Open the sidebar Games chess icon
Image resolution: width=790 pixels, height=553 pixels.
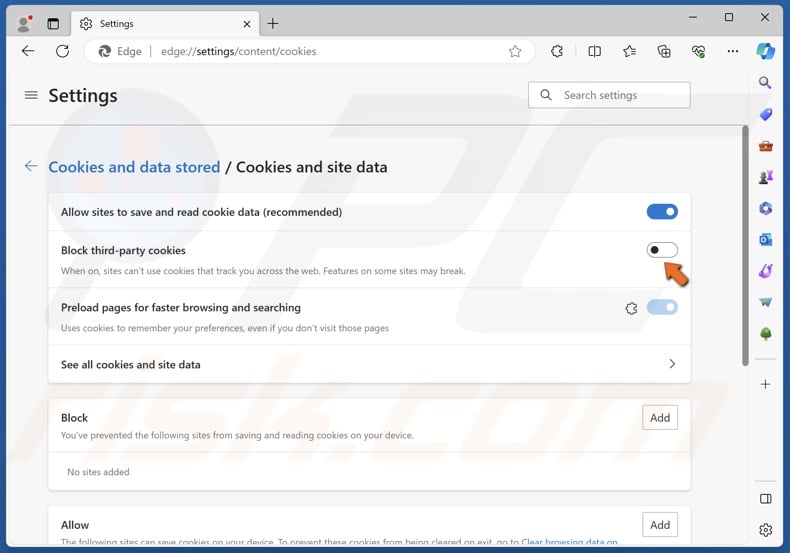[765, 177]
